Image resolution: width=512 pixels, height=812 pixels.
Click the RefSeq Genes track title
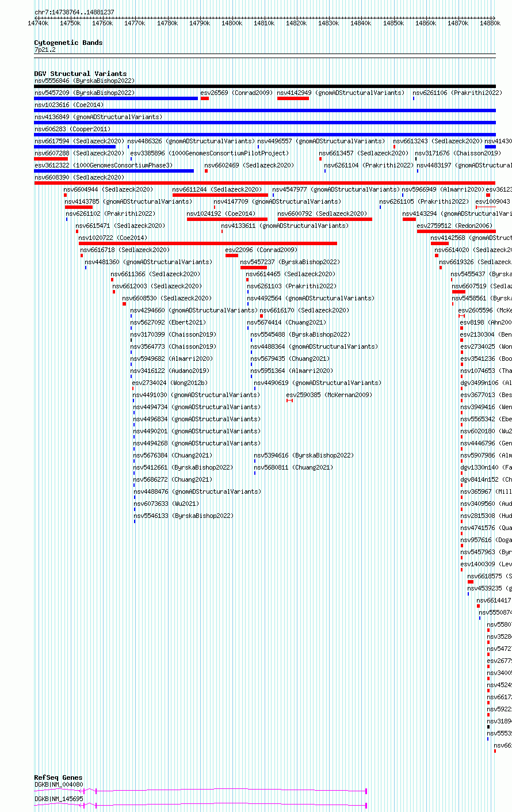point(58,777)
